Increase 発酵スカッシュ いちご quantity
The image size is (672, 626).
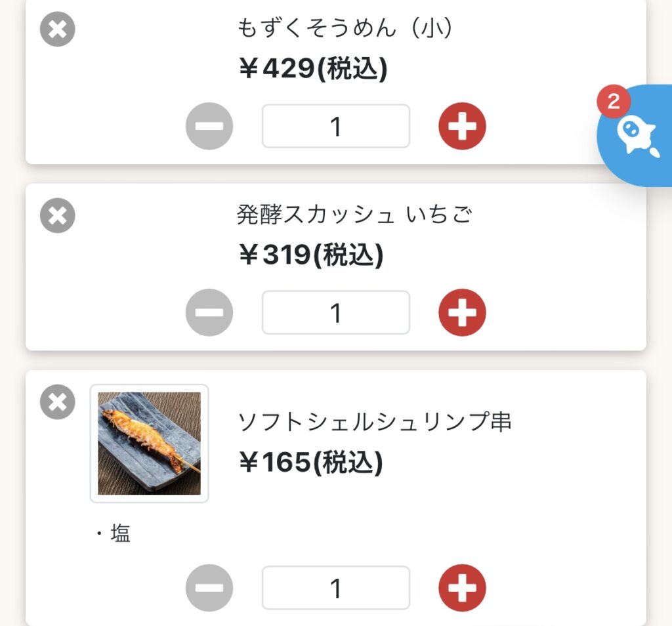click(462, 312)
